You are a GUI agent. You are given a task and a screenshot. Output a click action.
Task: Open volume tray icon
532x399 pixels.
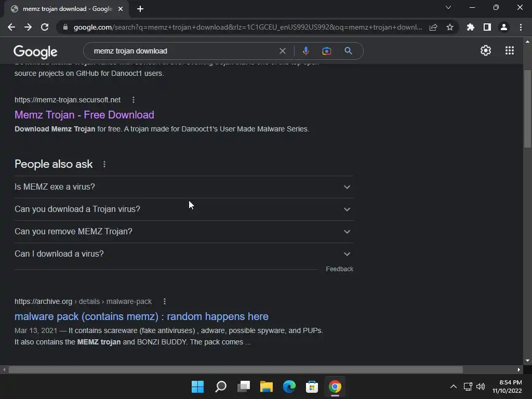(x=481, y=387)
